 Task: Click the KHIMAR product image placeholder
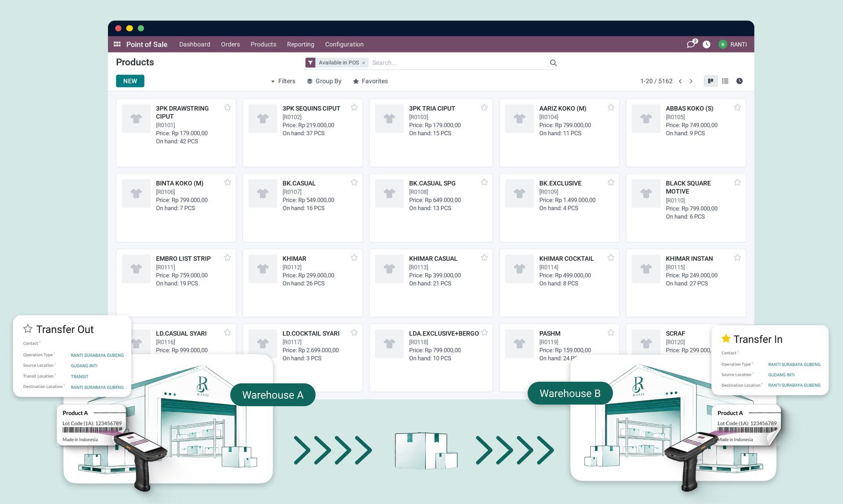click(263, 268)
